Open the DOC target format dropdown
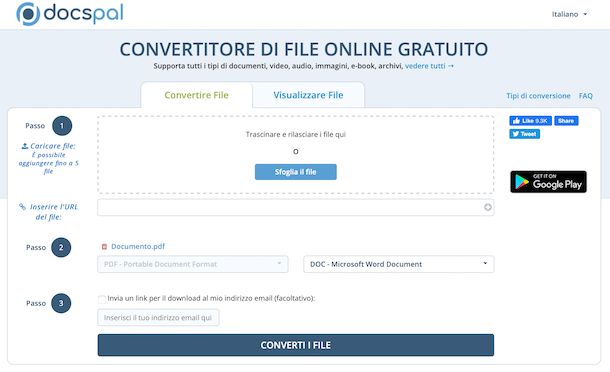Image resolution: width=610 pixels, height=372 pixels. click(x=399, y=264)
